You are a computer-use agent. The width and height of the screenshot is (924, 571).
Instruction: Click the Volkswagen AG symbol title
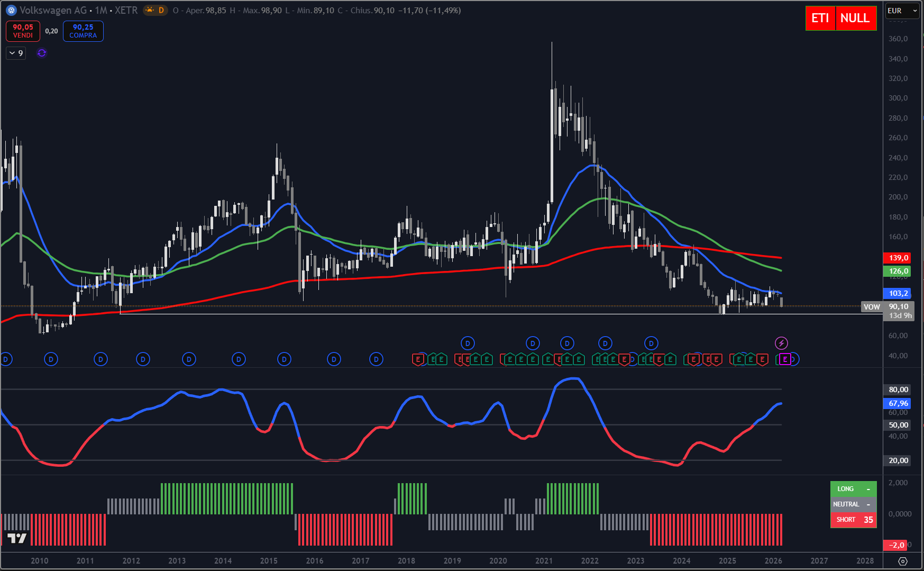click(53, 11)
